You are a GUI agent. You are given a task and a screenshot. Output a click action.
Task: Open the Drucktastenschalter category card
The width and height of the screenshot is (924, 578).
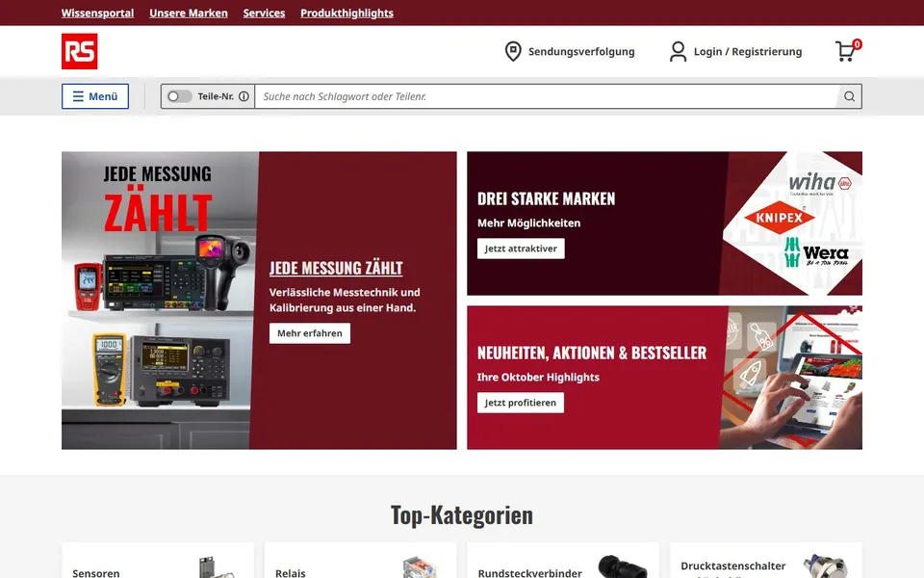766,561
